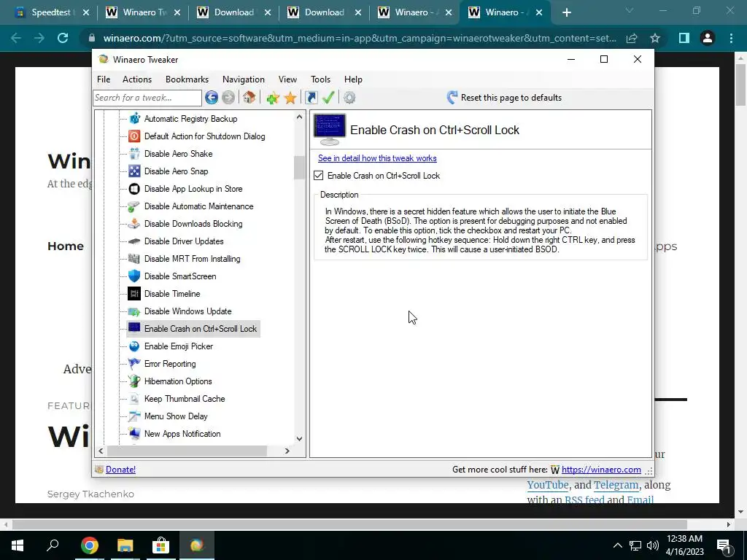This screenshot has height=560, width=747.
Task: Open the notification center icon in the taskbar
Action: coord(724,545)
